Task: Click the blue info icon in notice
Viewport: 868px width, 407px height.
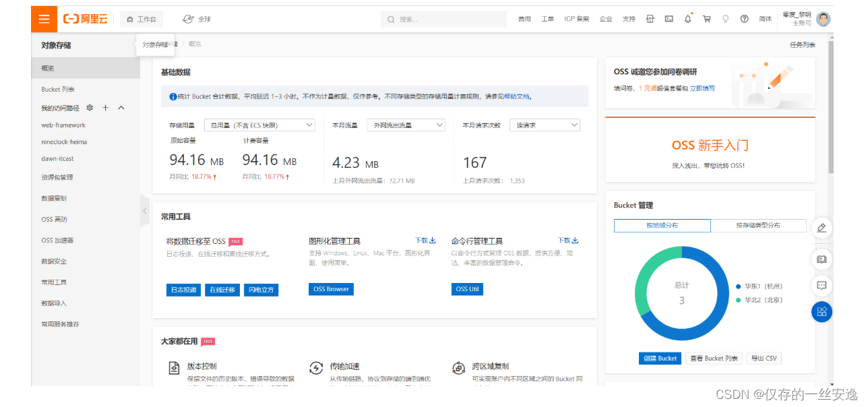Action: 173,96
